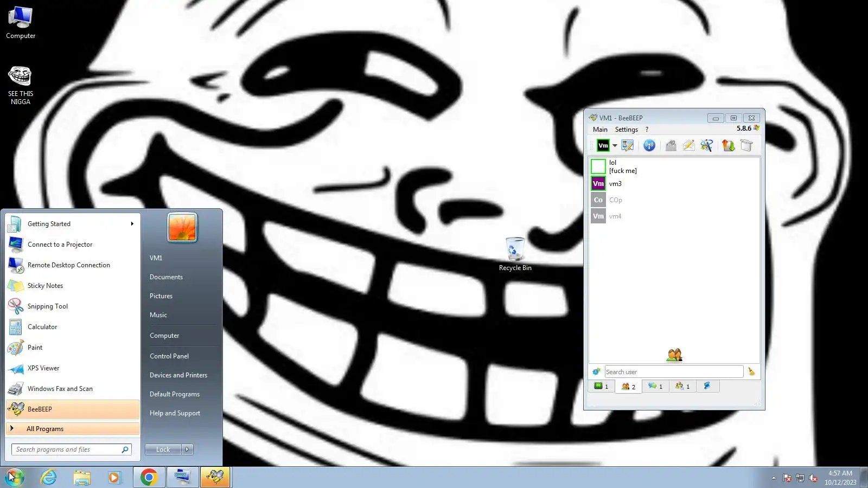Click the user list options gear icon
868x488 pixels.
pos(596,371)
